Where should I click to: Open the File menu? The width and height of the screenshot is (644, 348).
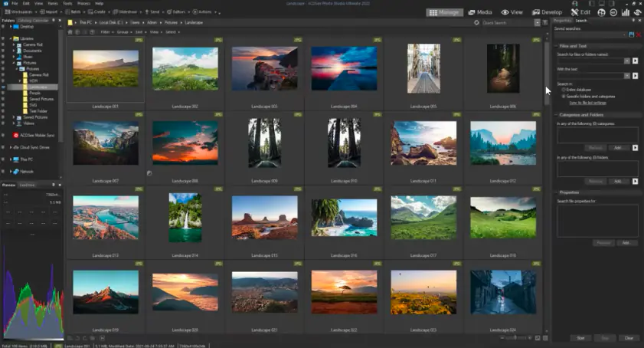15,3
